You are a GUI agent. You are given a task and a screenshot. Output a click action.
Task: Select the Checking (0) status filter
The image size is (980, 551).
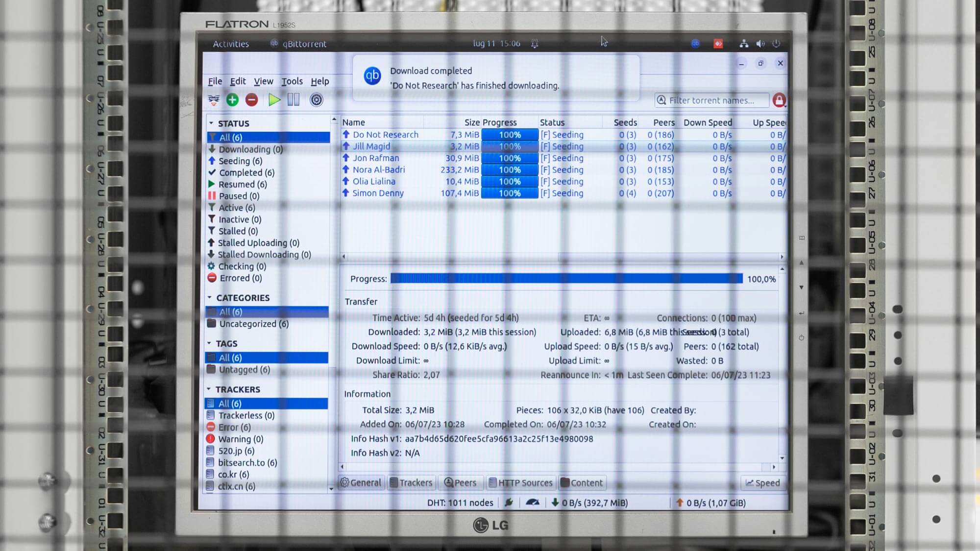268,266
